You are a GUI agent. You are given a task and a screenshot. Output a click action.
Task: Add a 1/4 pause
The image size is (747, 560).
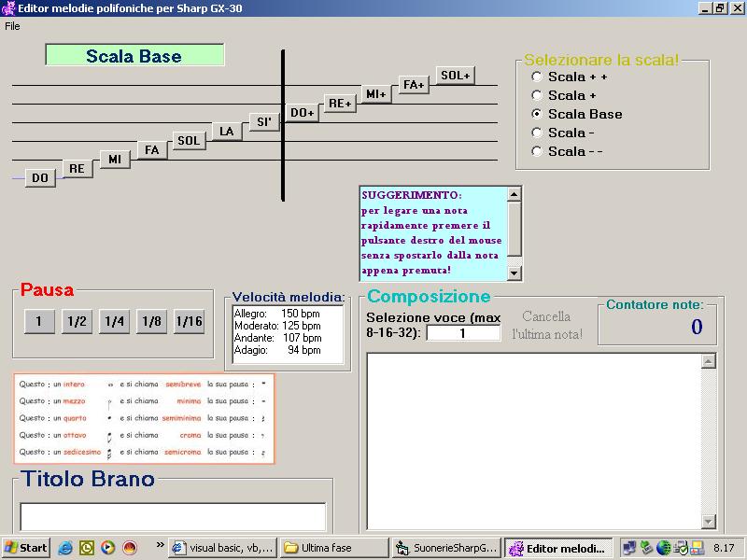(114, 321)
